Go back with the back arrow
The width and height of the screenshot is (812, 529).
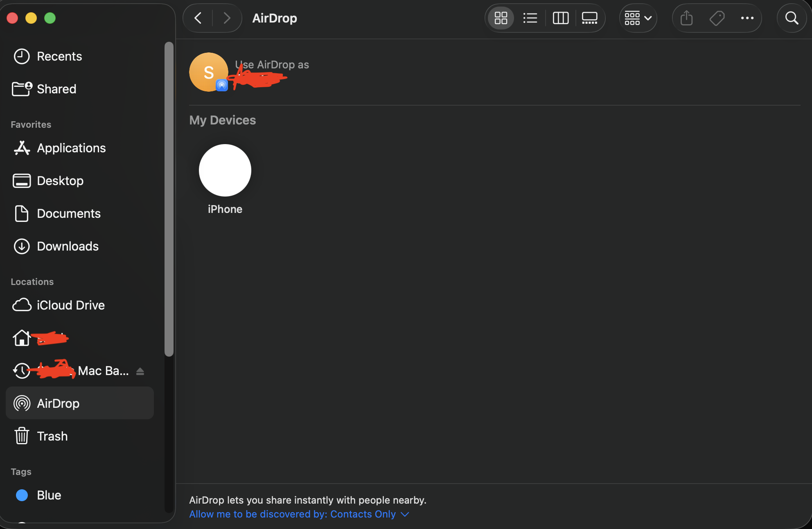[x=198, y=18]
